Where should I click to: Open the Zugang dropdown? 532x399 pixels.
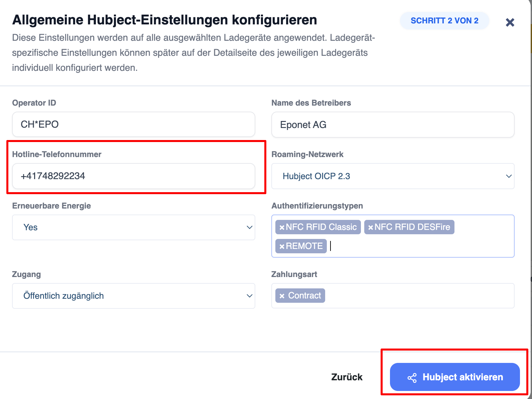point(134,296)
